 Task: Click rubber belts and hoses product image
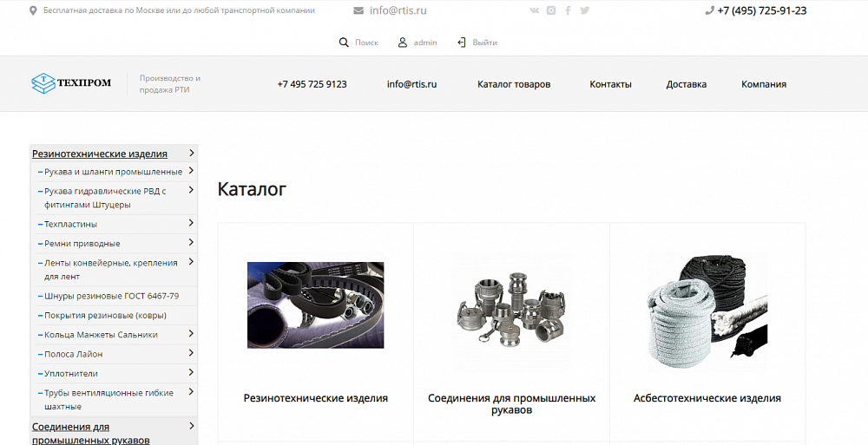coord(316,305)
